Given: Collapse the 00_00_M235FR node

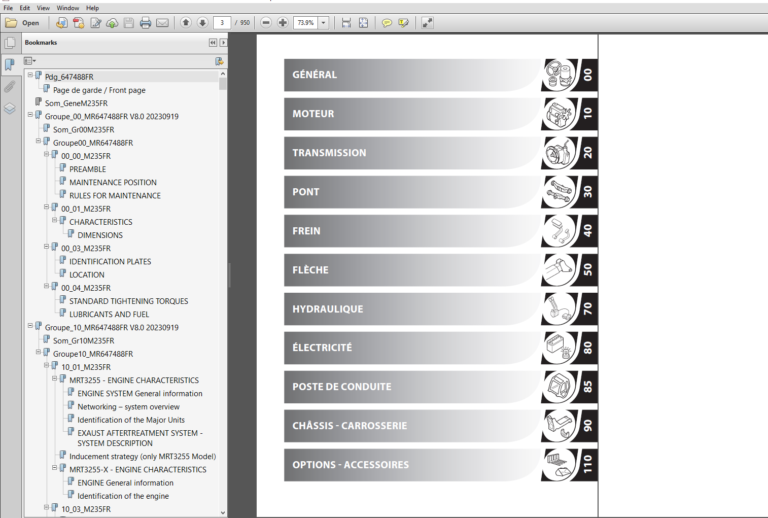Looking at the screenshot, I should (x=47, y=154).
